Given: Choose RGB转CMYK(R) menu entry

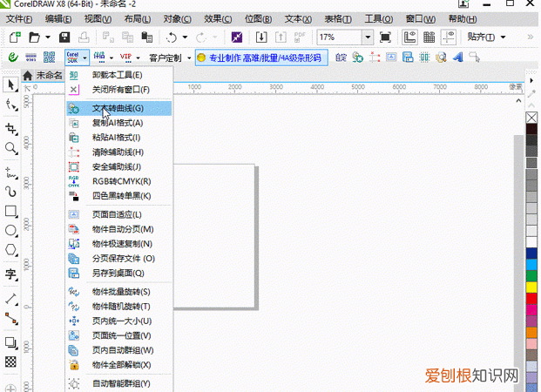Looking at the screenshot, I should pos(119,181).
